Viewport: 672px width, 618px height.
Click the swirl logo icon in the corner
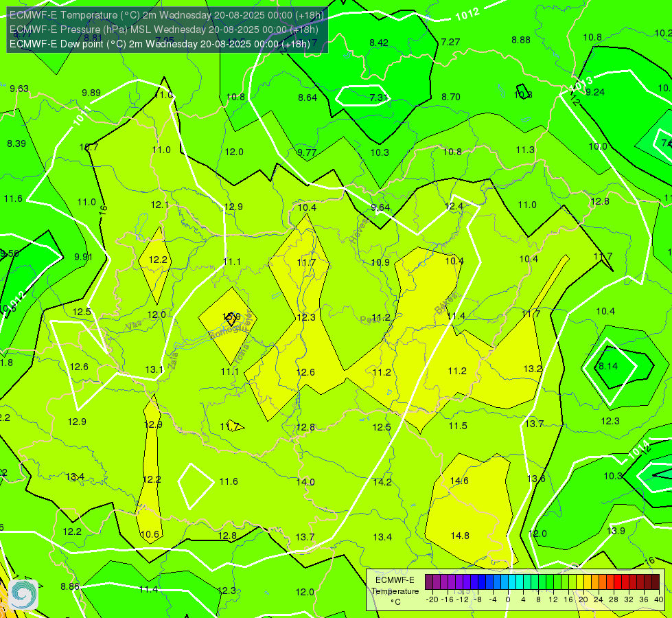23,595
